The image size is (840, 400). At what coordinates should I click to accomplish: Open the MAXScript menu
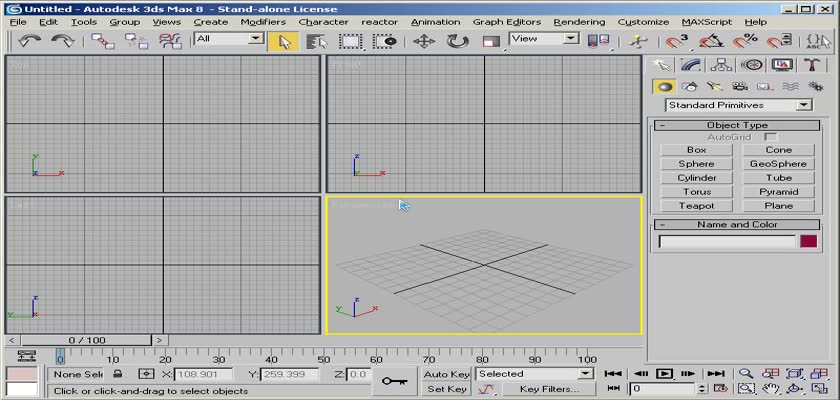707,22
